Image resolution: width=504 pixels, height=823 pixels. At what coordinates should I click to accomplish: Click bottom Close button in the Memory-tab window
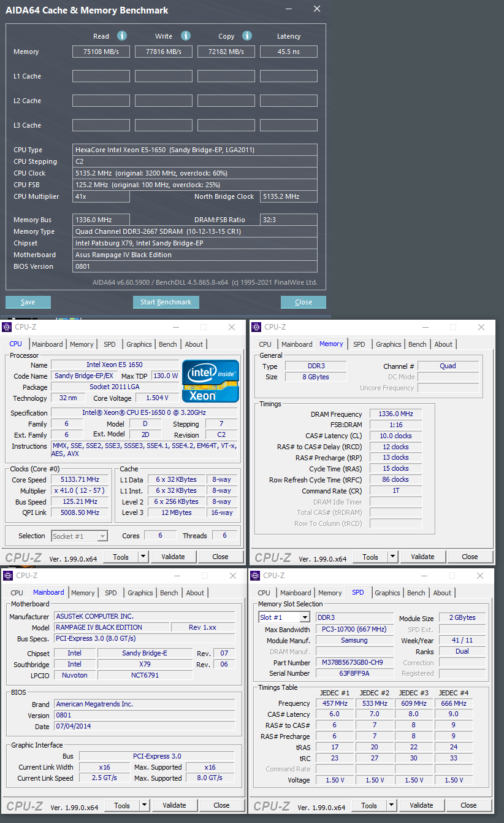[470, 557]
